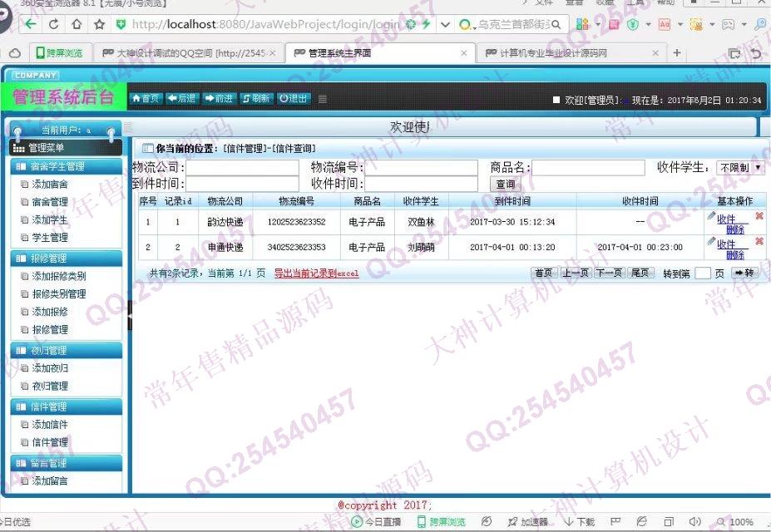Click 今日直播 in browser status bar
This screenshot has width=771, height=532.
(x=377, y=522)
